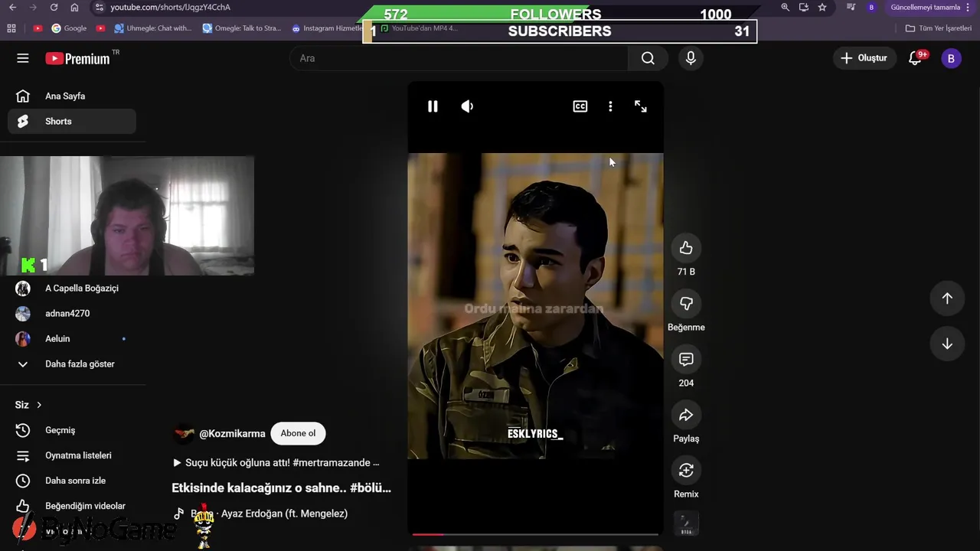Open the comments with 204 count

point(686,359)
